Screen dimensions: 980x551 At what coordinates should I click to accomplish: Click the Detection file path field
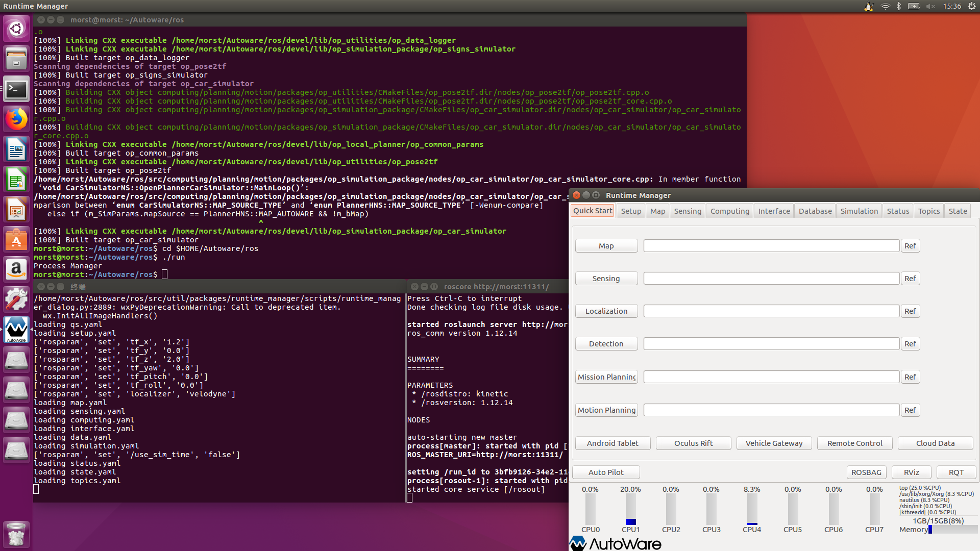coord(771,344)
